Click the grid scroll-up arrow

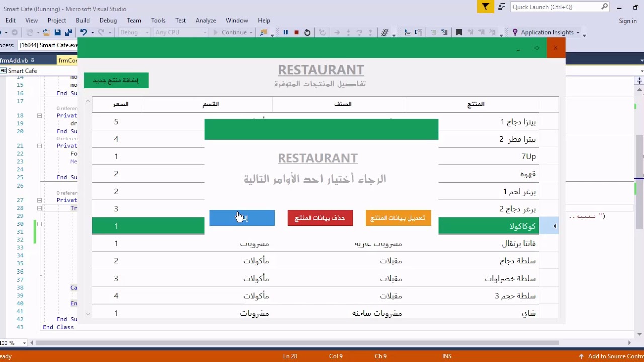pos(88,101)
